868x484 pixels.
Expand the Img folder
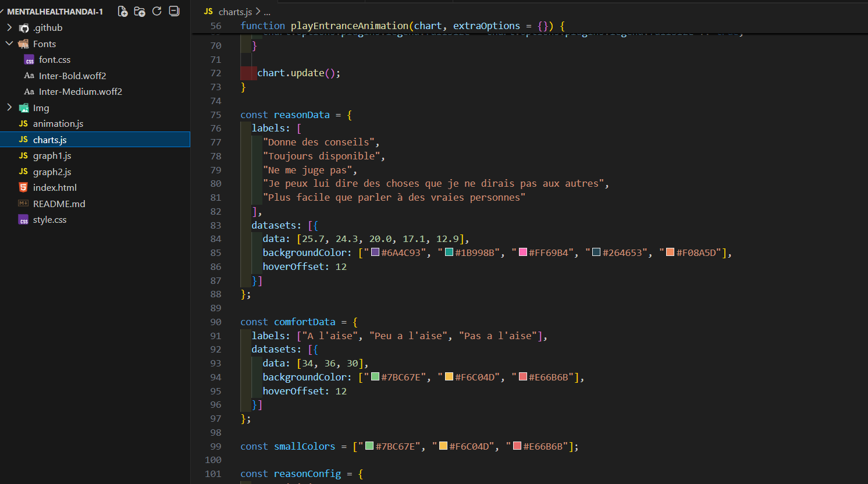point(9,108)
